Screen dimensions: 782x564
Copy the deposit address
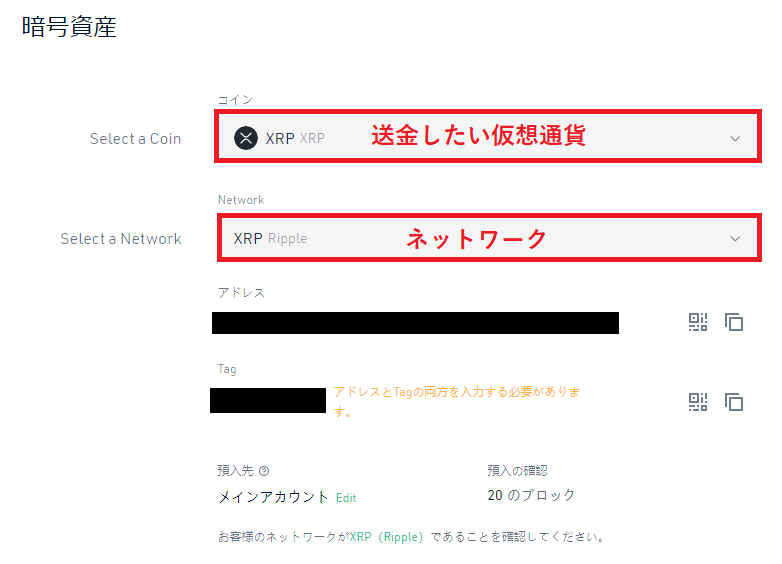click(x=734, y=322)
